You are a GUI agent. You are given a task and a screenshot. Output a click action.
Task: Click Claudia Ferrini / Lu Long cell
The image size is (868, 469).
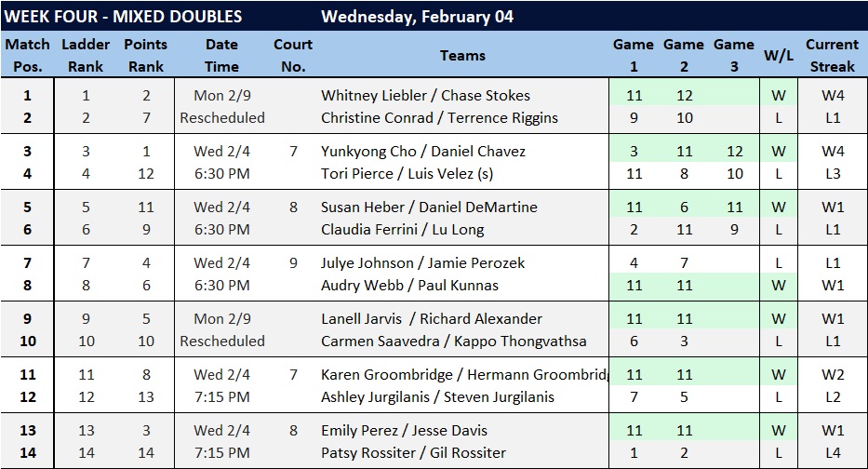tap(403, 230)
